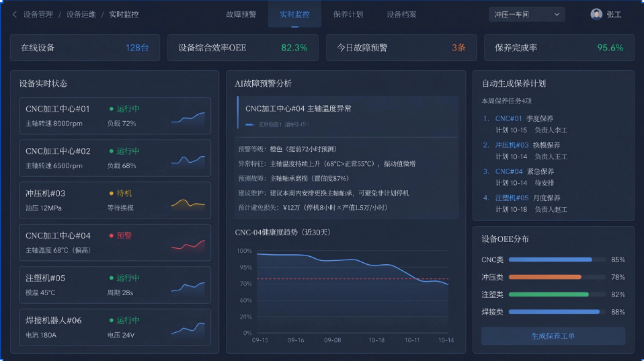Click orange standby dot of 冲压机#03

click(111, 194)
